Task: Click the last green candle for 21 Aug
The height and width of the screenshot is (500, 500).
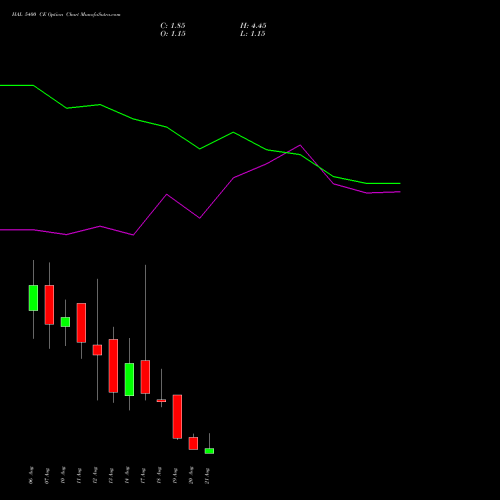Action: point(209,451)
